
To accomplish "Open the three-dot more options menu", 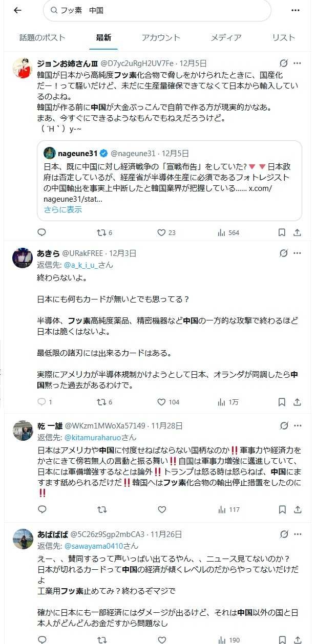I will (296, 10).
